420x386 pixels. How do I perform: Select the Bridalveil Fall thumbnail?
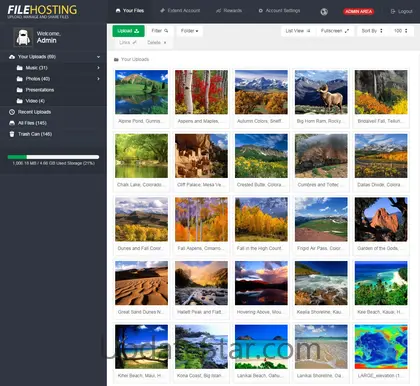(x=381, y=92)
